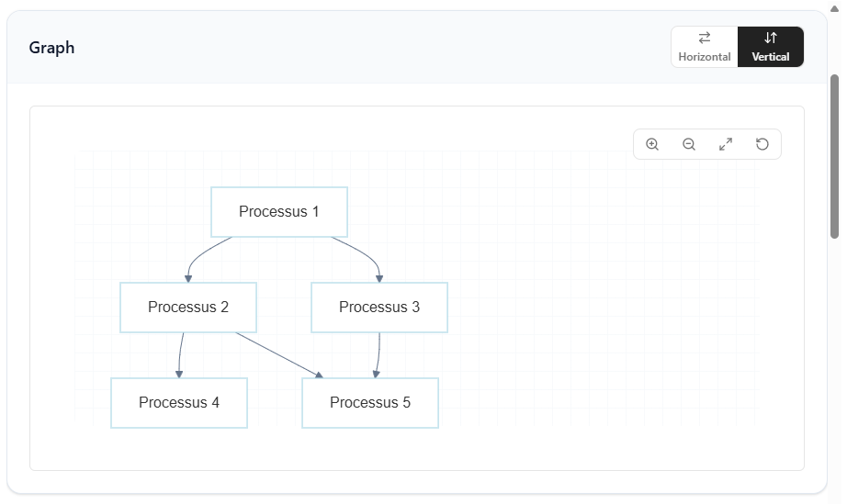Click the page vertical scrollbar thumb
The height and width of the screenshot is (504, 847).
pos(834,156)
